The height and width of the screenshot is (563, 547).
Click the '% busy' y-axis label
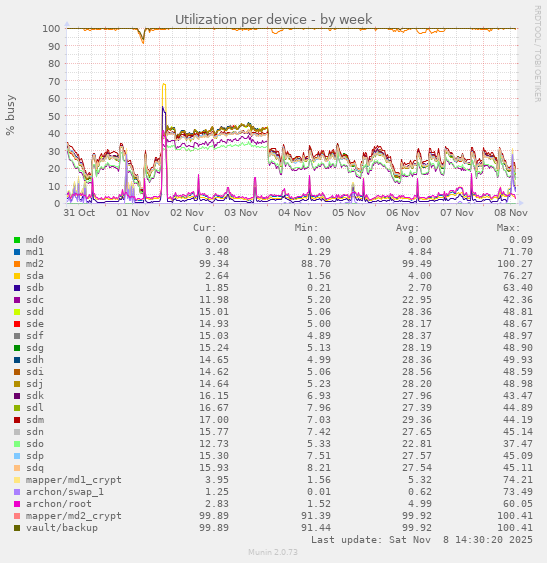click(x=10, y=115)
